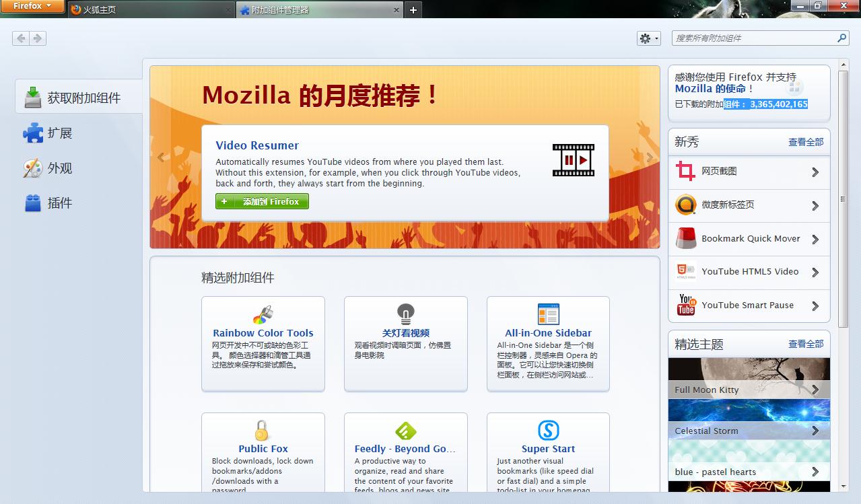Open the 扩展 category
Viewport: 861px width, 504px height.
79,133
